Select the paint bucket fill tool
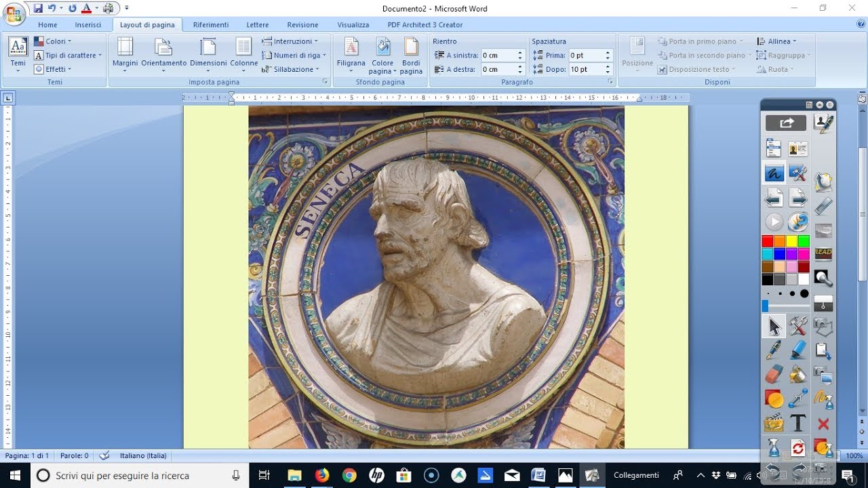The image size is (868, 488). [x=798, y=374]
